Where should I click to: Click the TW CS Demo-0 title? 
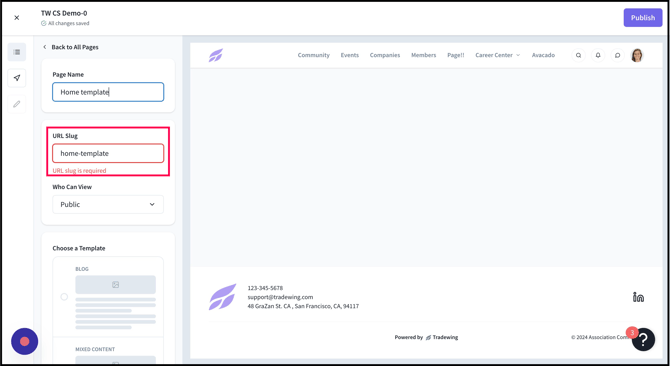[x=64, y=13]
